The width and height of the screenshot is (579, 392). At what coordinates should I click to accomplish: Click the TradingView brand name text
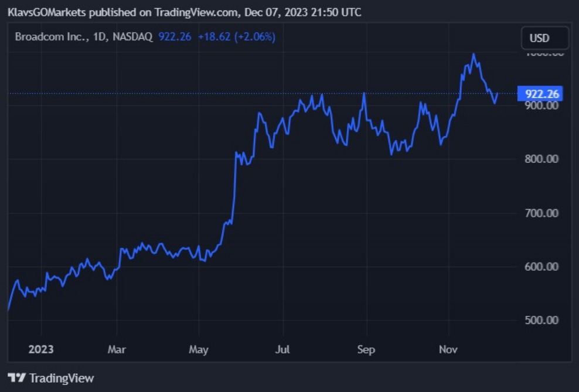click(62, 378)
